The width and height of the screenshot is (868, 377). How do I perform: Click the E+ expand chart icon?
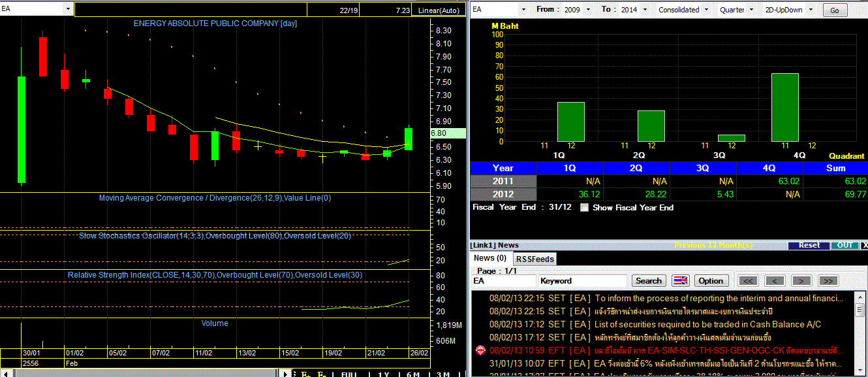[x=305, y=374]
